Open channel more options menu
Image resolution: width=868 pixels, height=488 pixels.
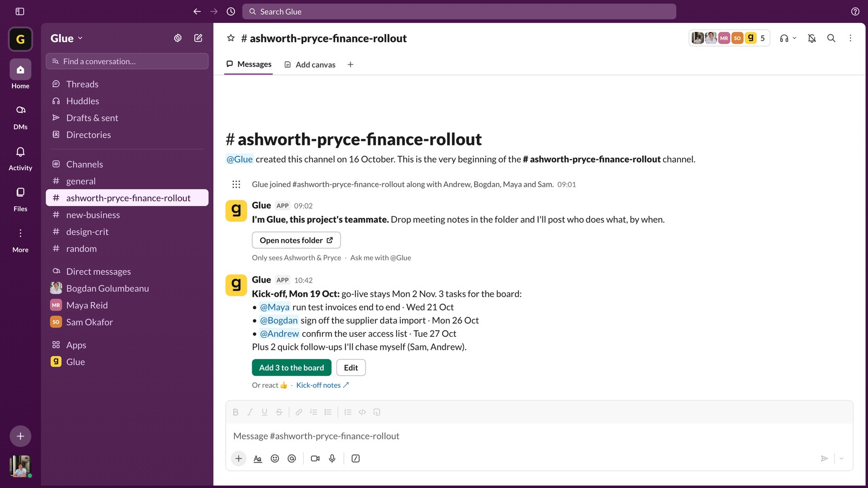850,38
